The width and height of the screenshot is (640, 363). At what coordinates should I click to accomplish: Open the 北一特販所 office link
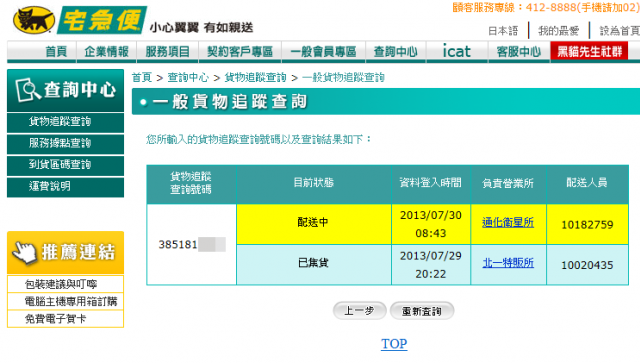coord(508,263)
